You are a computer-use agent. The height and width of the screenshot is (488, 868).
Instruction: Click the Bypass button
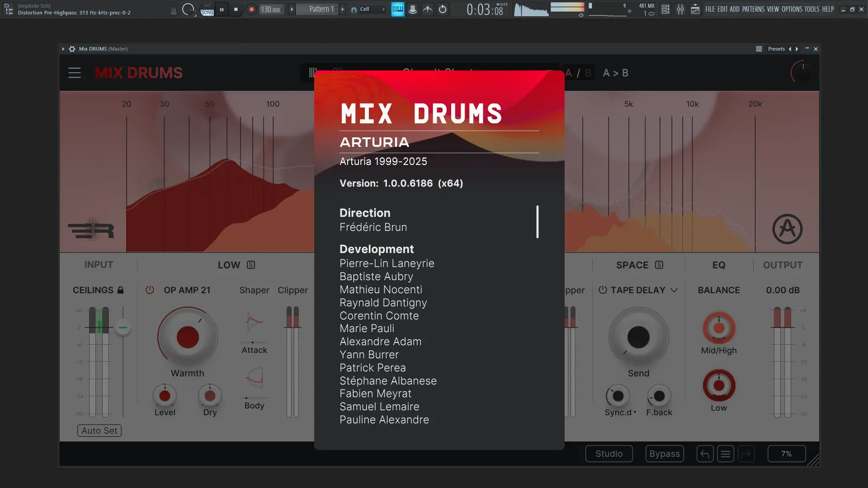(x=664, y=454)
